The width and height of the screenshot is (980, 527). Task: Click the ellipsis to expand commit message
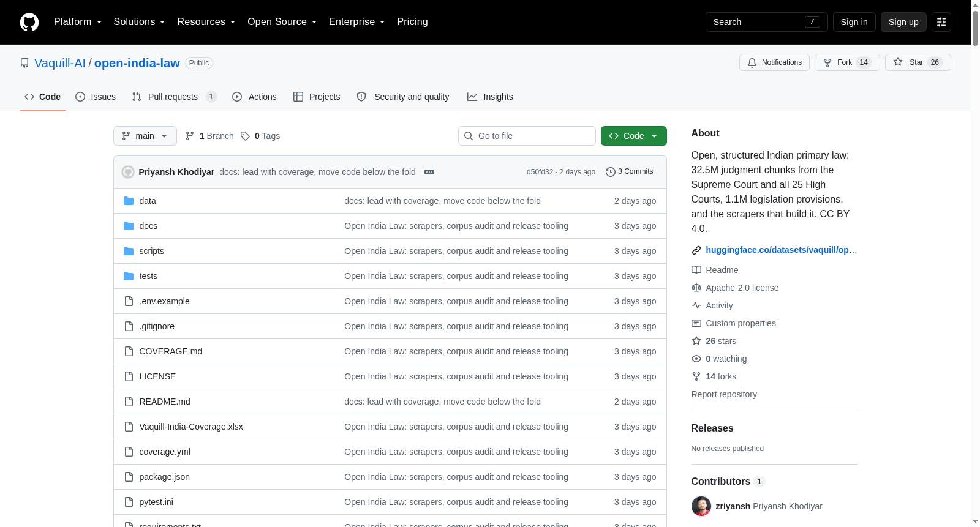click(x=429, y=172)
